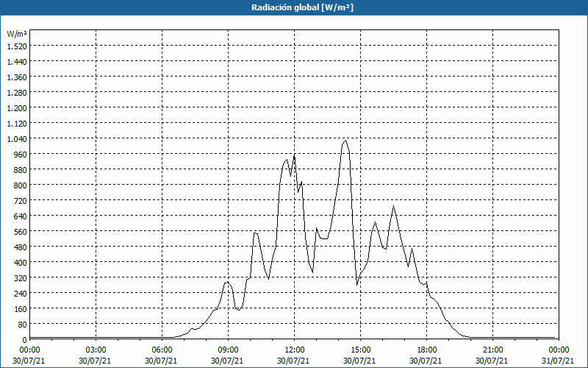Select the y-axis label "80"
The image size is (588, 368).
pyautogui.click(x=23, y=324)
